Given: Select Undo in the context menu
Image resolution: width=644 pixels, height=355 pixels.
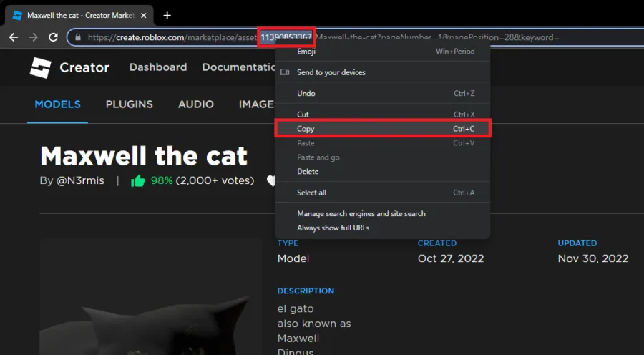Looking at the screenshot, I should (x=382, y=93).
